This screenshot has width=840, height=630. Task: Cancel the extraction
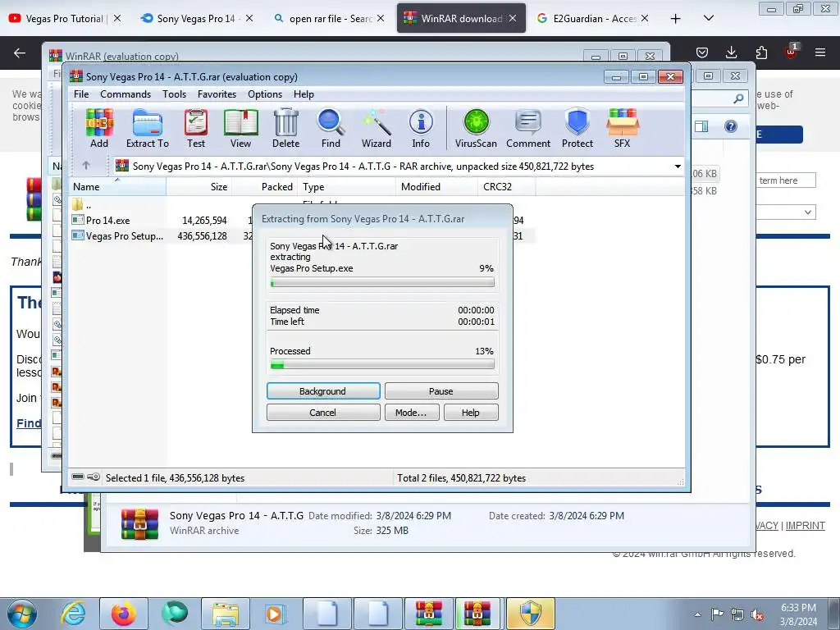click(323, 413)
